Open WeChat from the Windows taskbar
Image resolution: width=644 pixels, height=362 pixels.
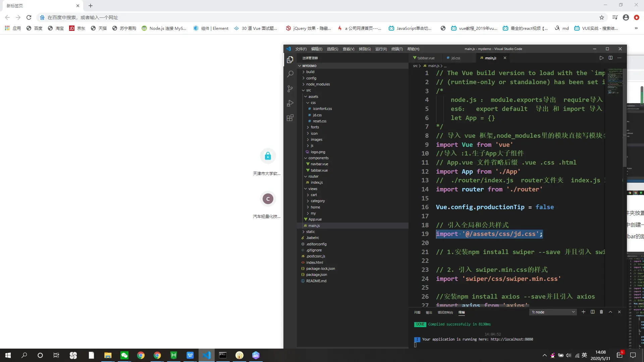[124, 355]
